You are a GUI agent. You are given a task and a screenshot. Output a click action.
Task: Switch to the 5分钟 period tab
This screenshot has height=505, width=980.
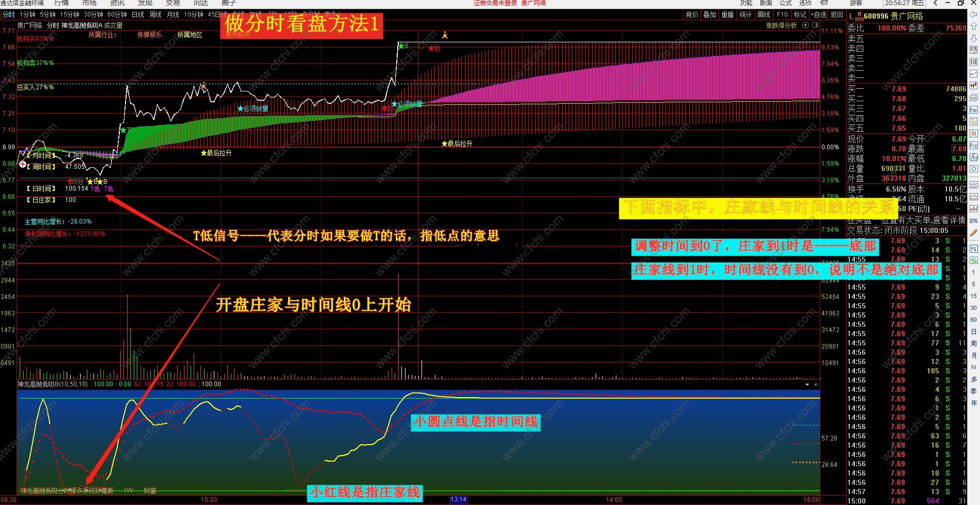(x=48, y=14)
